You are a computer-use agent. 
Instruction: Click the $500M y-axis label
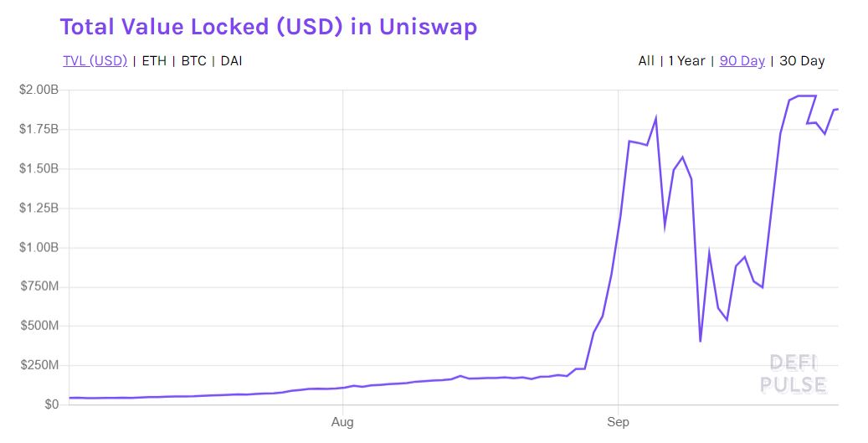[x=41, y=326]
